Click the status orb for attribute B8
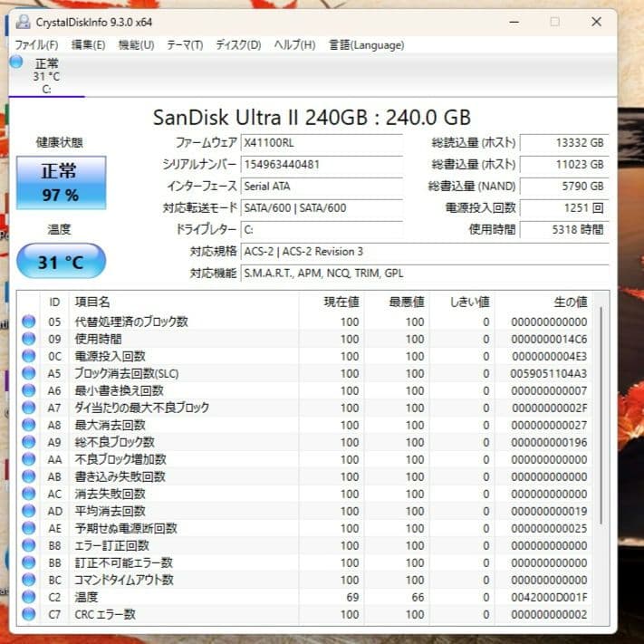This screenshot has height=644, width=644. (29, 546)
